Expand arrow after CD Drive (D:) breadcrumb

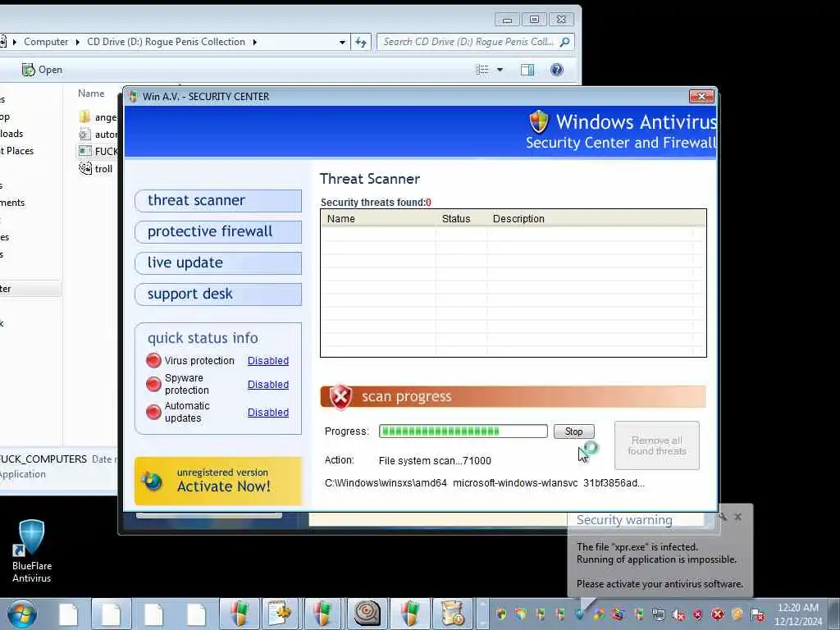click(x=254, y=42)
